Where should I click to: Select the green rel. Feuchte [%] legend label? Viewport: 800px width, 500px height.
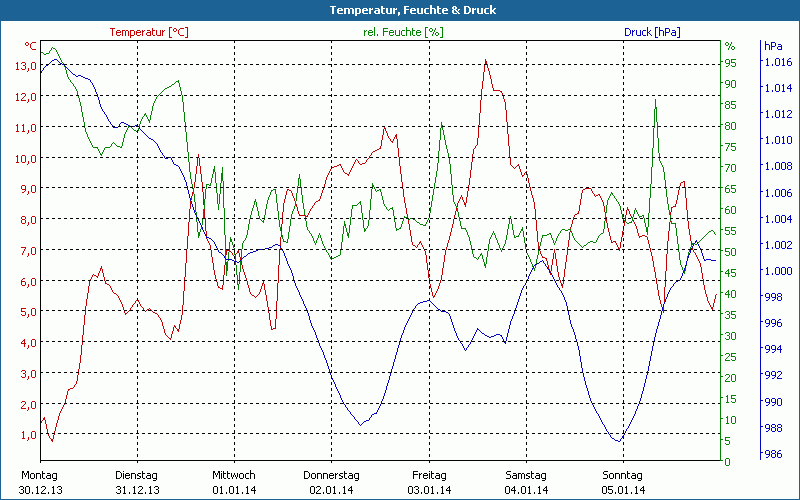pos(403,32)
